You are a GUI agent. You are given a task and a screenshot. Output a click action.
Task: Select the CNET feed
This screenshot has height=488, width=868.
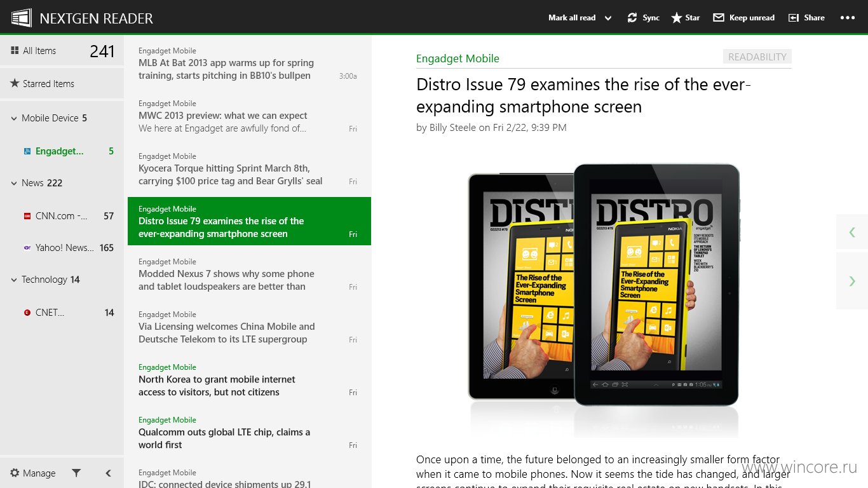(x=62, y=313)
